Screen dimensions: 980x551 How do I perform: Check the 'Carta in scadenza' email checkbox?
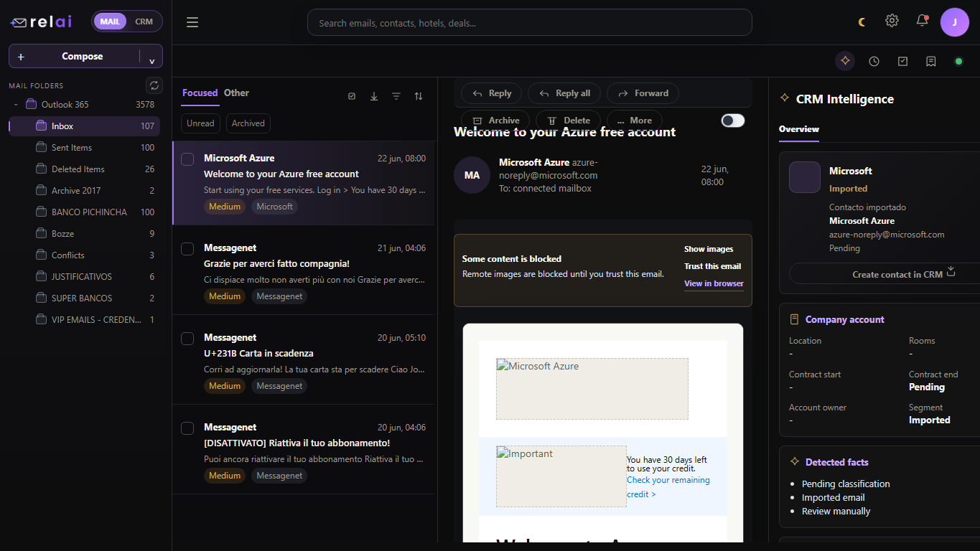187,339
